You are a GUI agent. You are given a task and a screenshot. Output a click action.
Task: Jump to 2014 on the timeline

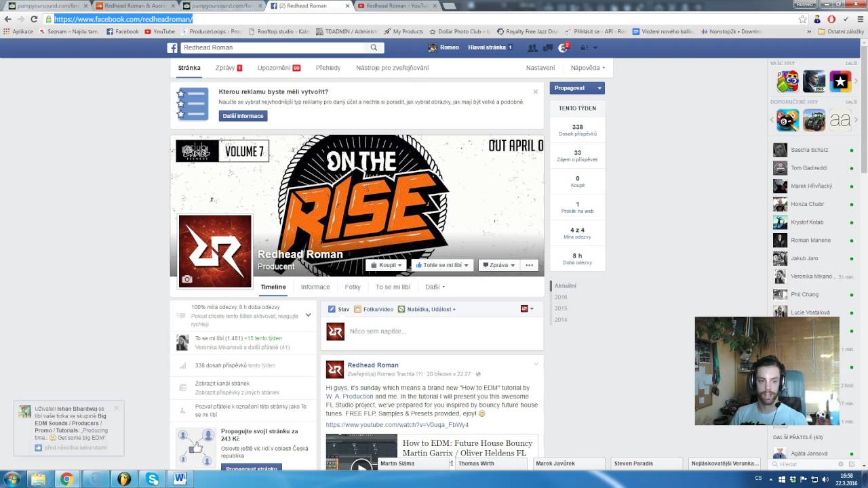[x=561, y=320]
